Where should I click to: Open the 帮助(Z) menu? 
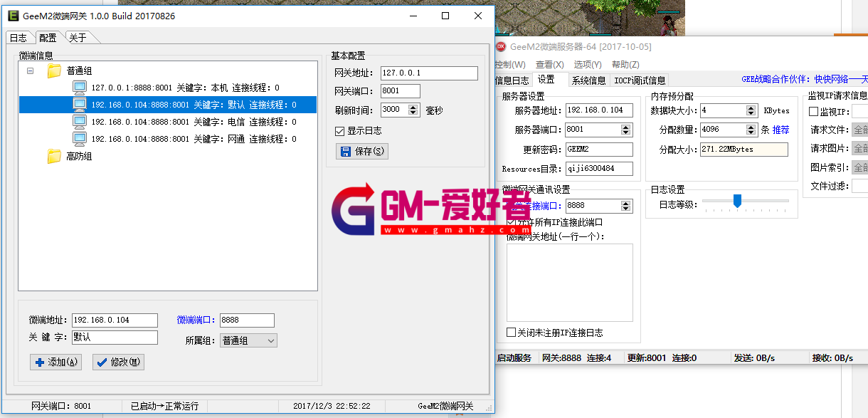pos(625,65)
